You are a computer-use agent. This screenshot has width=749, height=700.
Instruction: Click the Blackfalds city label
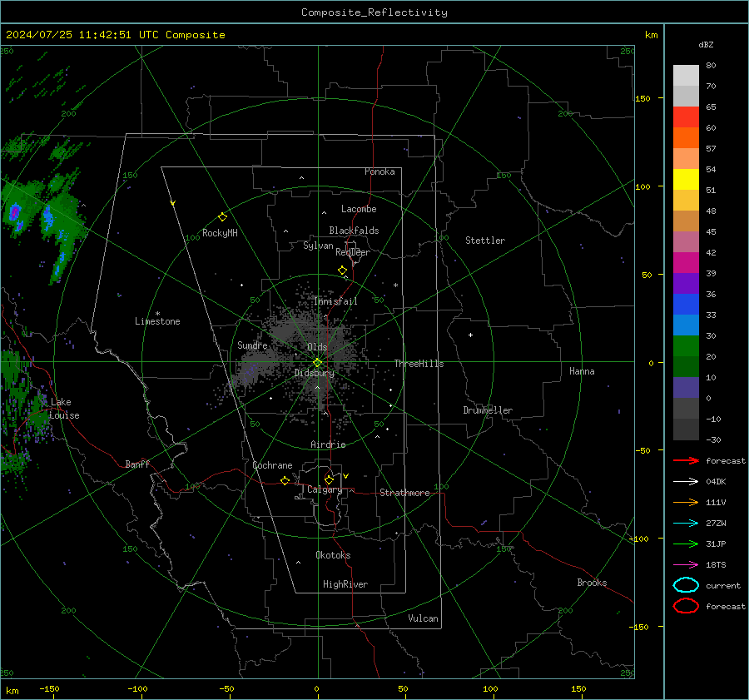coord(354,231)
